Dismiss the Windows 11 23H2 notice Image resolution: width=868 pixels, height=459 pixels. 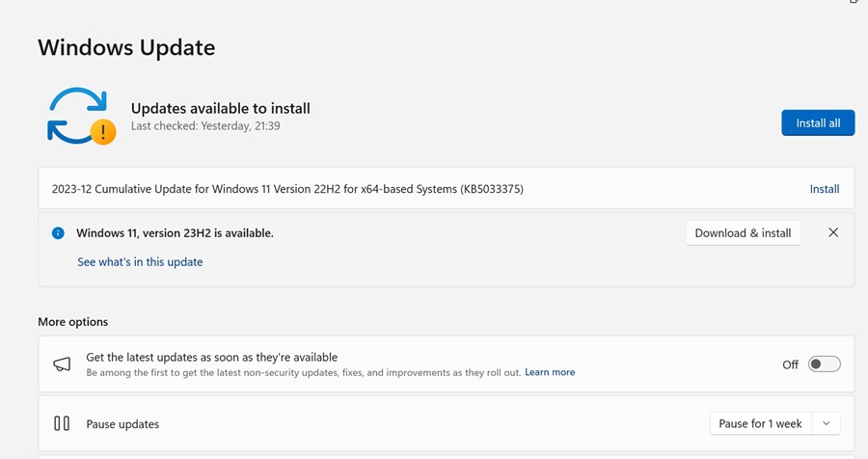[833, 232]
